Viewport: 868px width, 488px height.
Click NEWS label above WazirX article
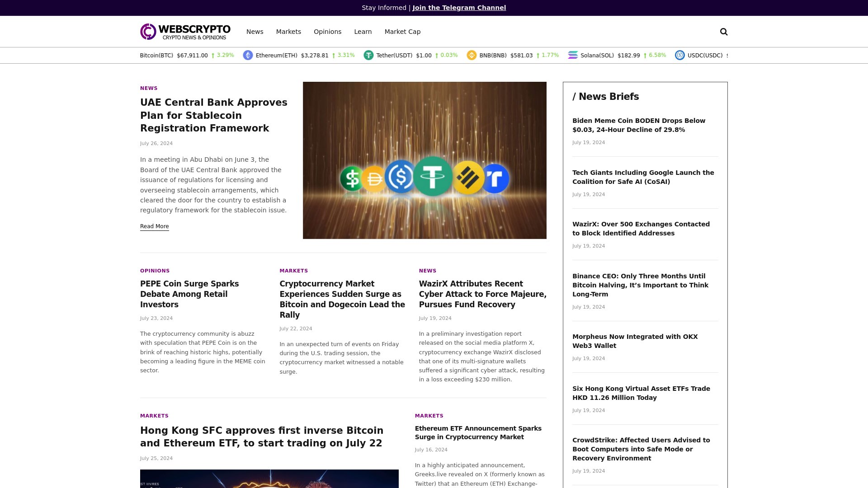pos(428,271)
